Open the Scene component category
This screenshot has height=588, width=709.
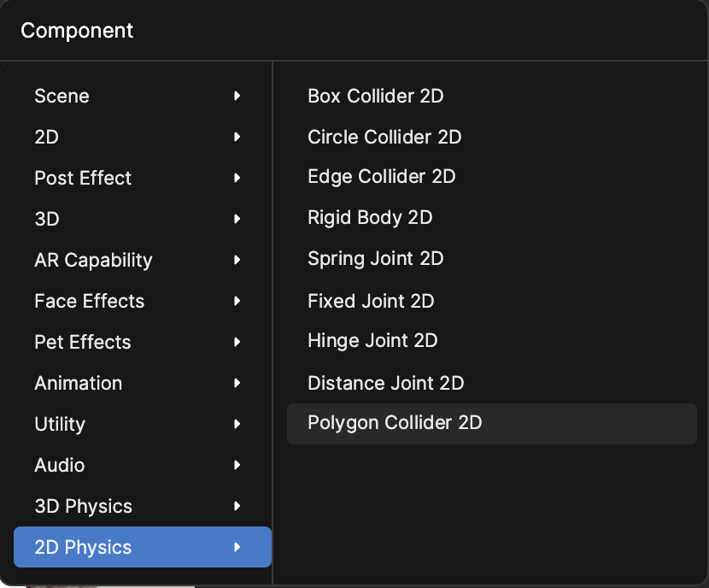pos(143,96)
